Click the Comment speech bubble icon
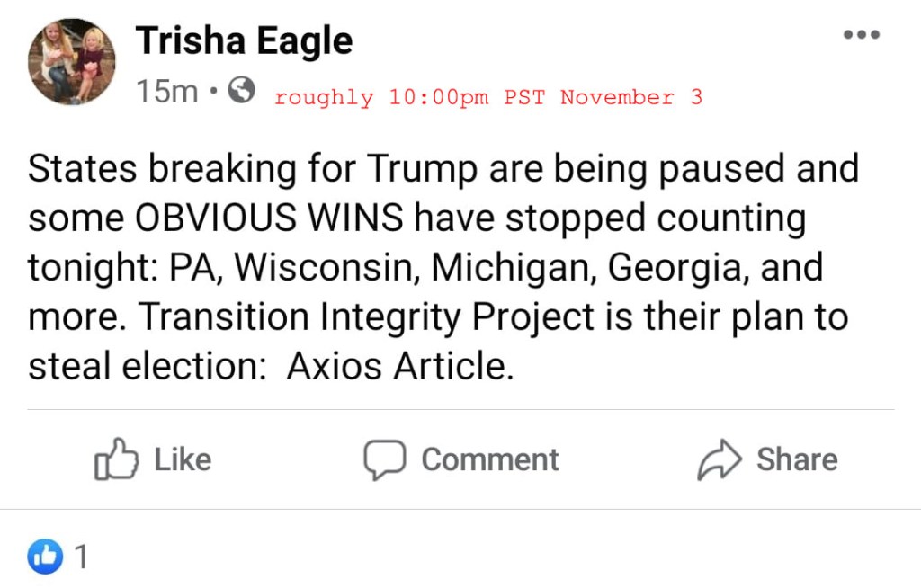Screen dimensions: 921x588 (386, 459)
